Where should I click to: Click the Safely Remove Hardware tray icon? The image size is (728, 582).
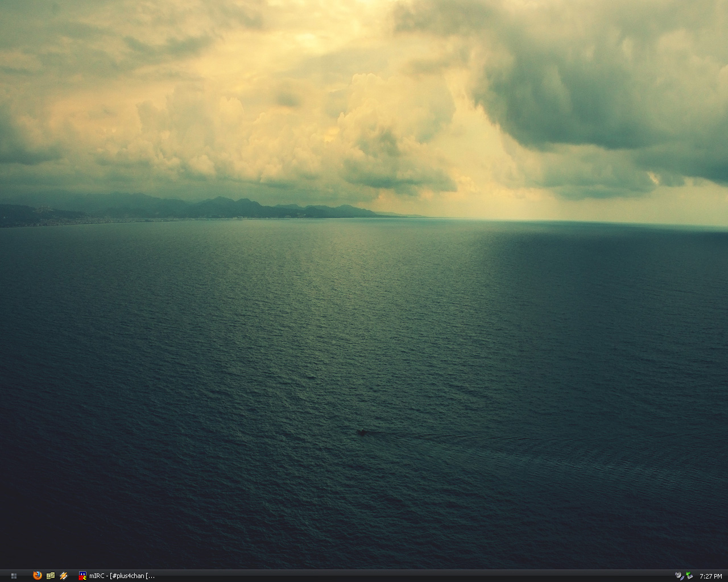689,576
